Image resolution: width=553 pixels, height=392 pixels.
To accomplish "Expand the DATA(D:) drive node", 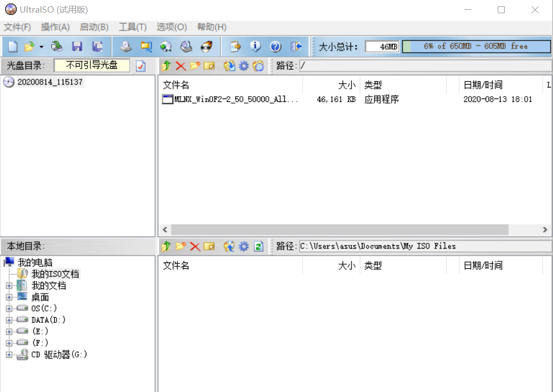I will pyautogui.click(x=9, y=320).
